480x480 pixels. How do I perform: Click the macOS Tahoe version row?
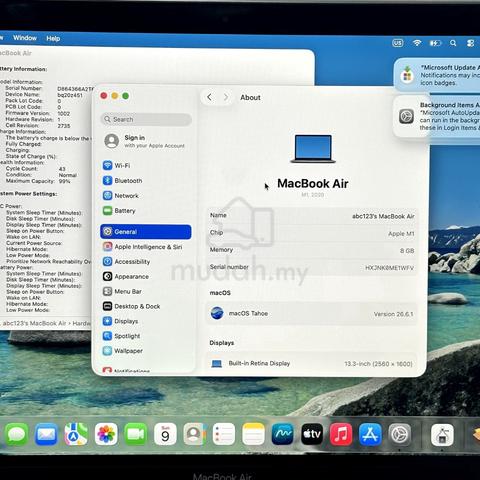(x=312, y=314)
